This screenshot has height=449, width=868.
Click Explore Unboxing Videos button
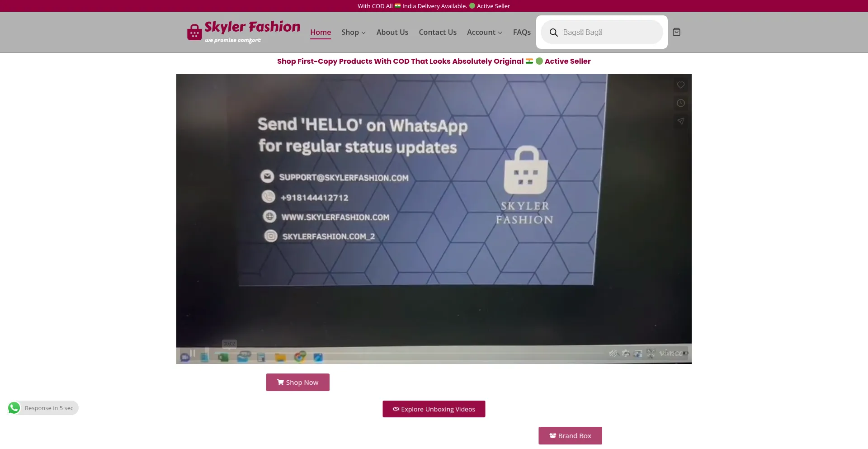pyautogui.click(x=434, y=409)
